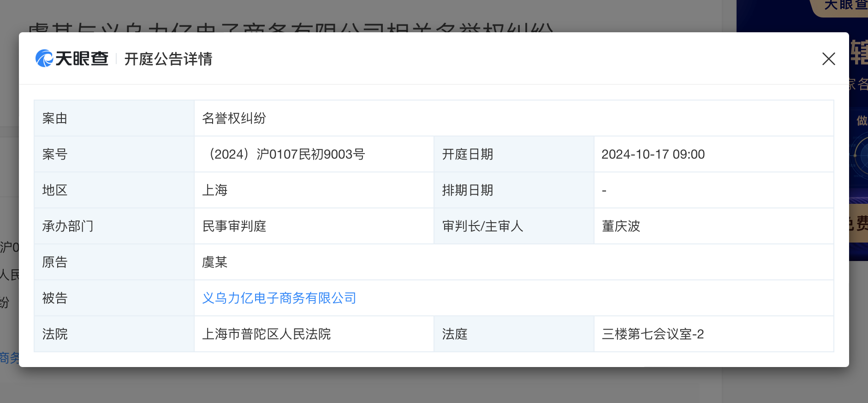Open the 义乌力亿电子商务有限公司 company link
This screenshot has width=868, height=403.
(279, 298)
